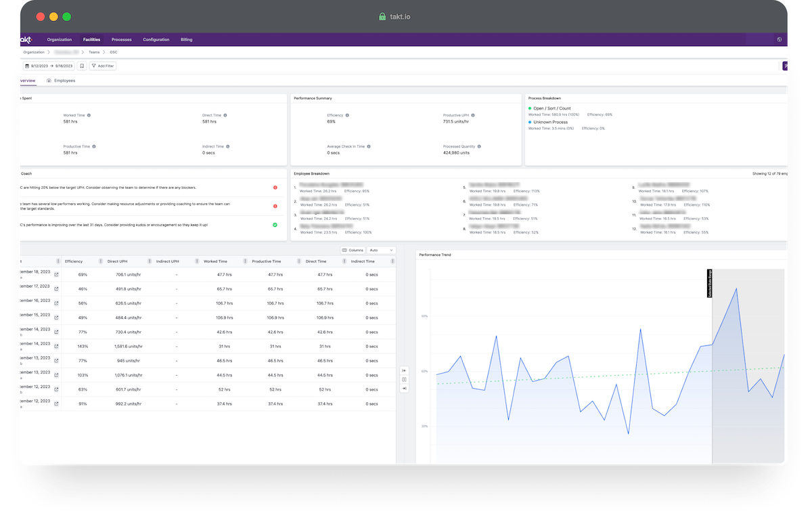Click the Performance Trend panel title
Viewport: 812px width, 522px height.
coord(435,255)
